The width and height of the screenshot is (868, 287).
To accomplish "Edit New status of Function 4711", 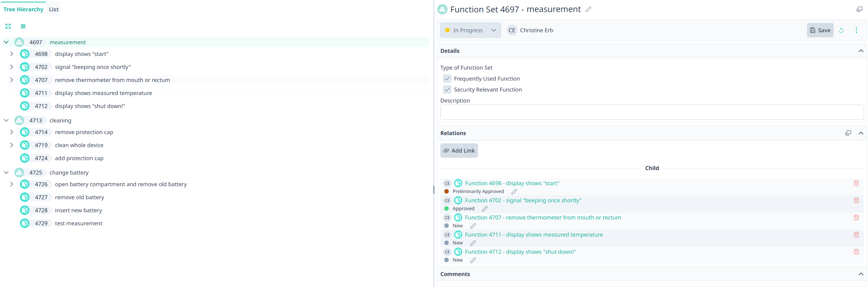I will click(x=473, y=243).
